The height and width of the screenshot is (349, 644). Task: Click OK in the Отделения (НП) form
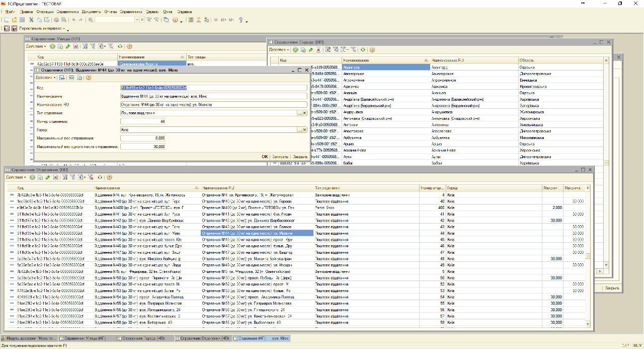(265, 157)
